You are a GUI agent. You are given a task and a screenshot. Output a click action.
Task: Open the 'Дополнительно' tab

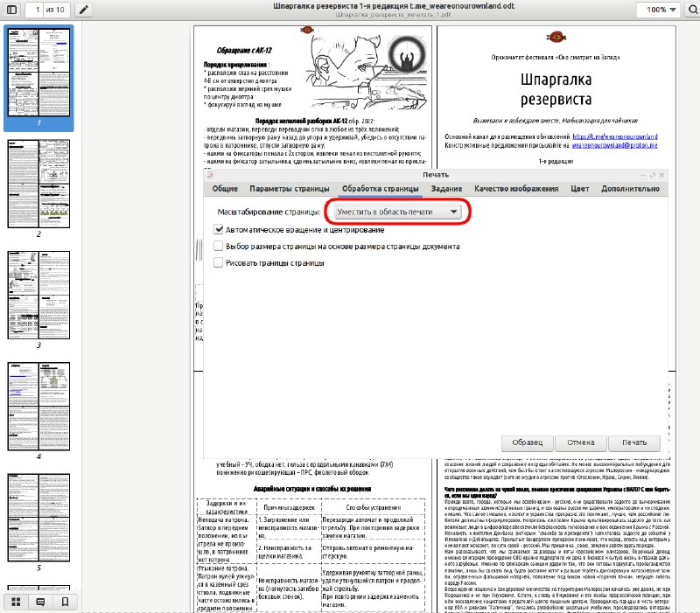tap(630, 189)
